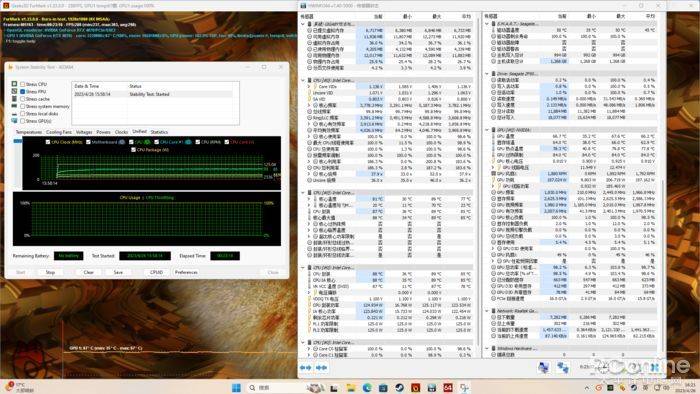This screenshot has width=700, height=394.
Task: Uncheck the Stress FPU checkbox
Action: tap(22, 91)
